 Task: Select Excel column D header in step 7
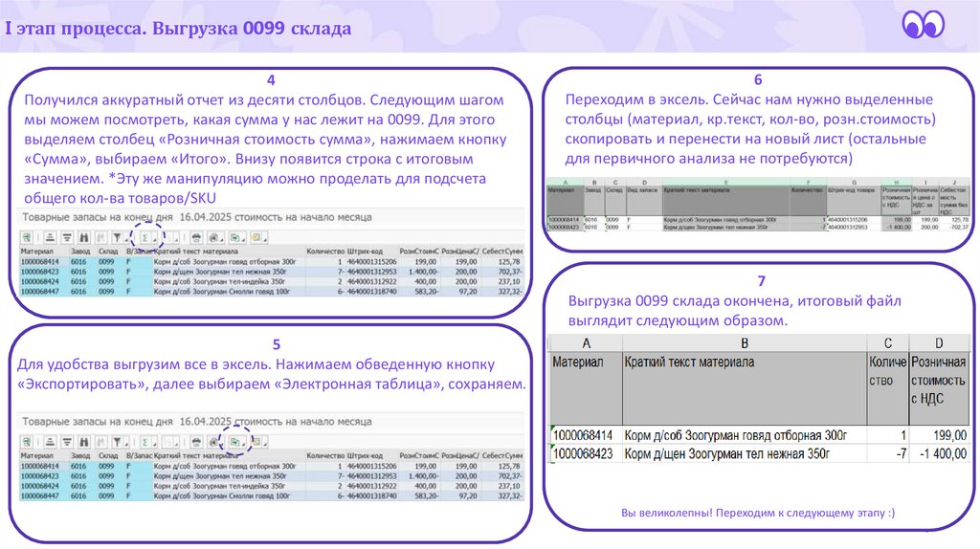[939, 343]
